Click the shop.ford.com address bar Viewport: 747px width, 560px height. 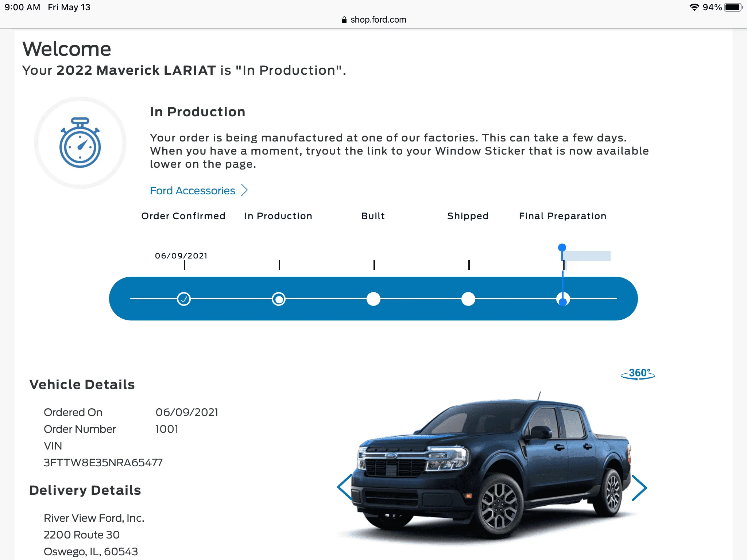click(x=374, y=20)
